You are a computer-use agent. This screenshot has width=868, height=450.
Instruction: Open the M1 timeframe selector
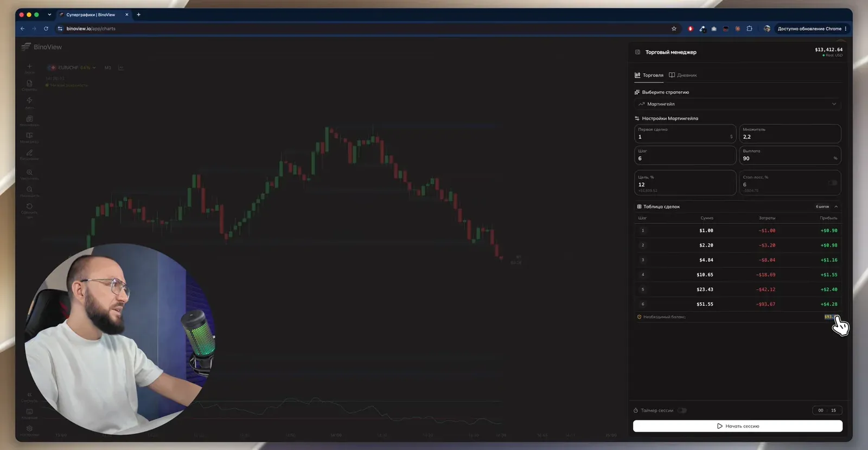[107, 68]
